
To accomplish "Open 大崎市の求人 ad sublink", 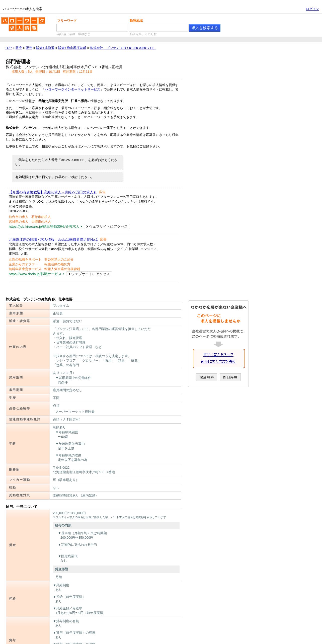I will point(41,222).
